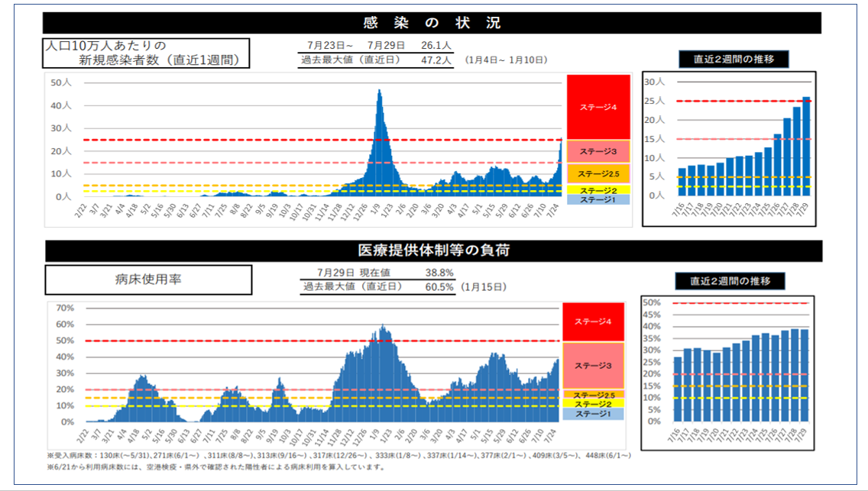
Task: Click the 感染の状況 header banner
Action: [433, 23]
